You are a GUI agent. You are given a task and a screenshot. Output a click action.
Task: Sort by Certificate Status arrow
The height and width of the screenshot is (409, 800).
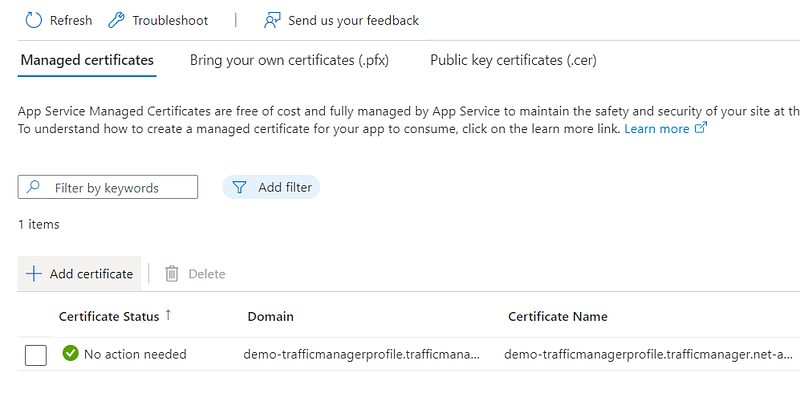pos(168,316)
